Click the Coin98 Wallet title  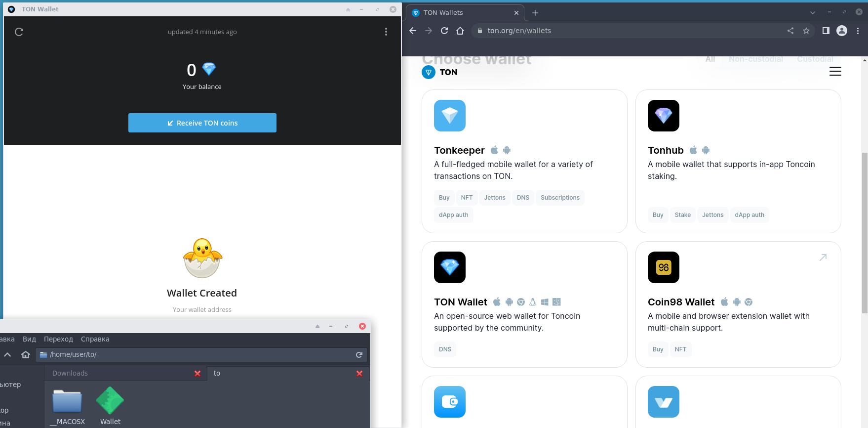tap(681, 302)
